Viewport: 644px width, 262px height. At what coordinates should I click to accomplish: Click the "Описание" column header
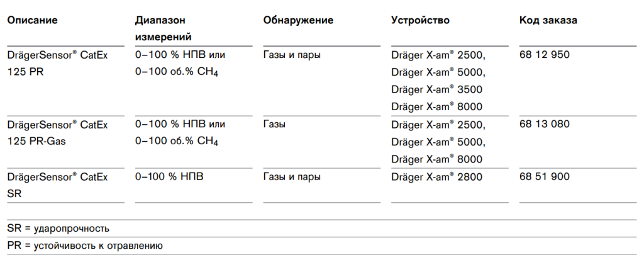(32, 20)
